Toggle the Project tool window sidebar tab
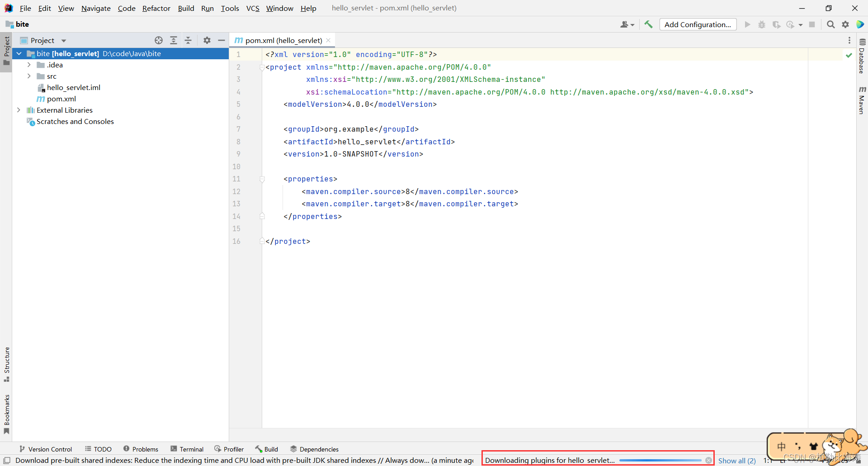Image resolution: width=868 pixels, height=466 pixels. click(x=6, y=50)
